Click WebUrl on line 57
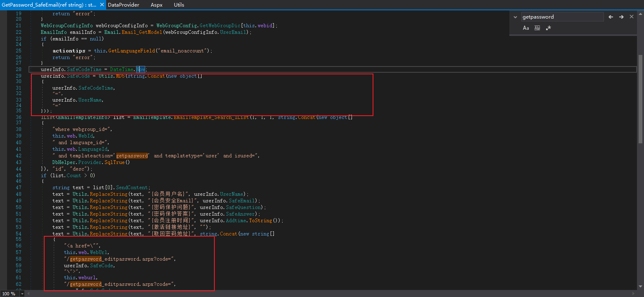644x297 pixels. 98,252
